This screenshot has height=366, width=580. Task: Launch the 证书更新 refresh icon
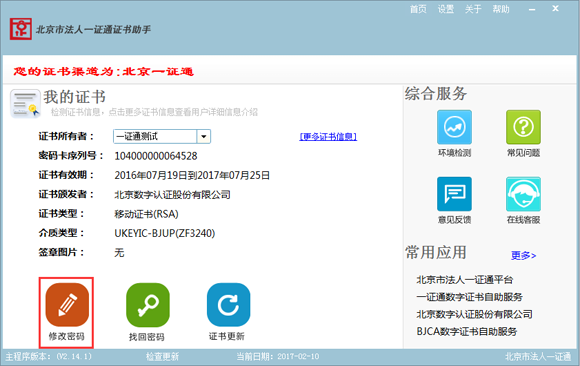tap(228, 305)
